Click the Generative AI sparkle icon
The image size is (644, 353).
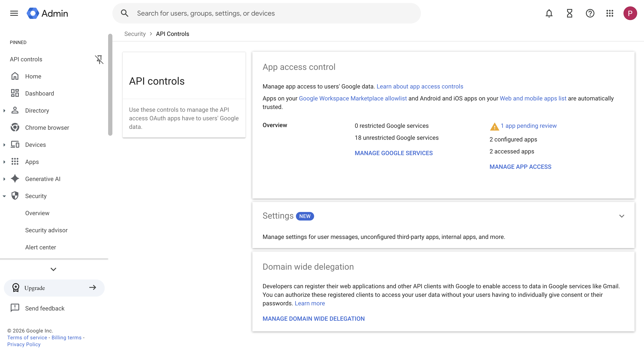coord(15,179)
